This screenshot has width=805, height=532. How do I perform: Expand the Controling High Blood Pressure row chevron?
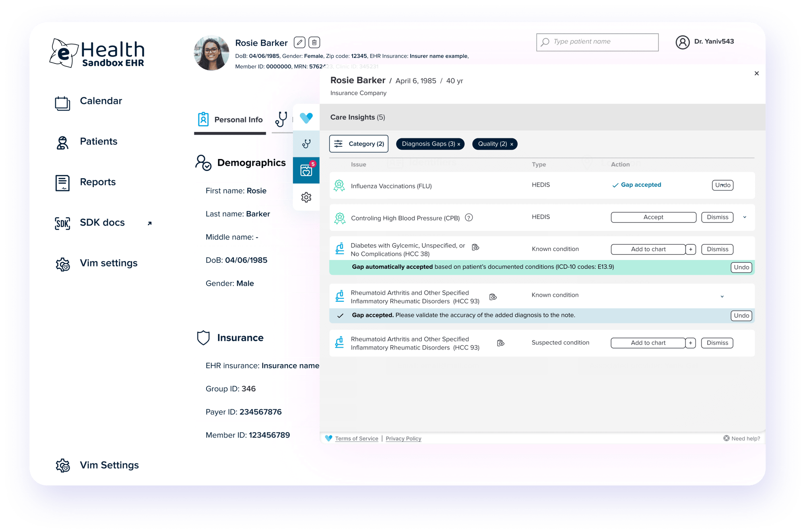pyautogui.click(x=745, y=217)
